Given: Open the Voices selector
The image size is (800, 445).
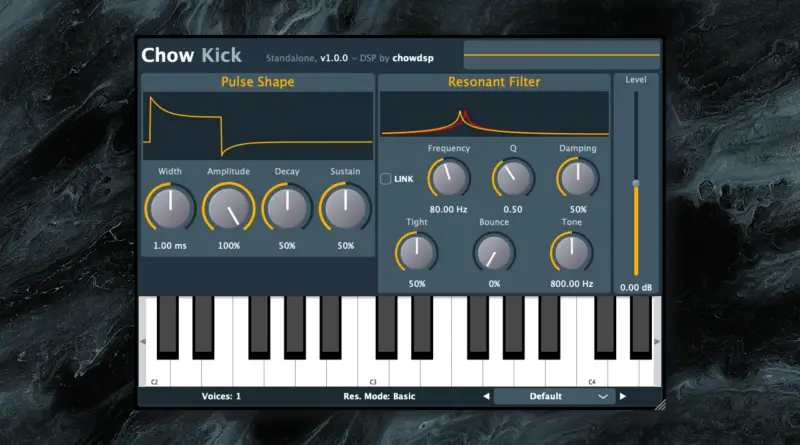Looking at the screenshot, I should click(222, 396).
